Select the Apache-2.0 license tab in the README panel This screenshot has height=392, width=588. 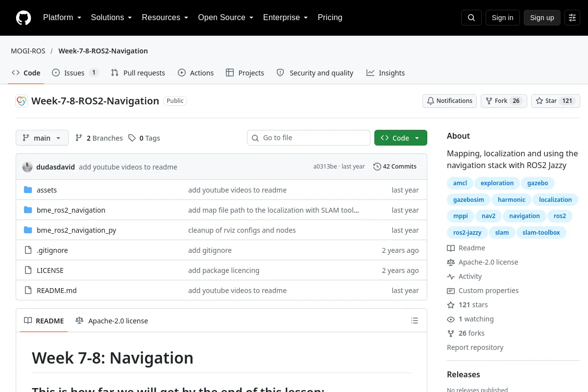[x=112, y=321]
